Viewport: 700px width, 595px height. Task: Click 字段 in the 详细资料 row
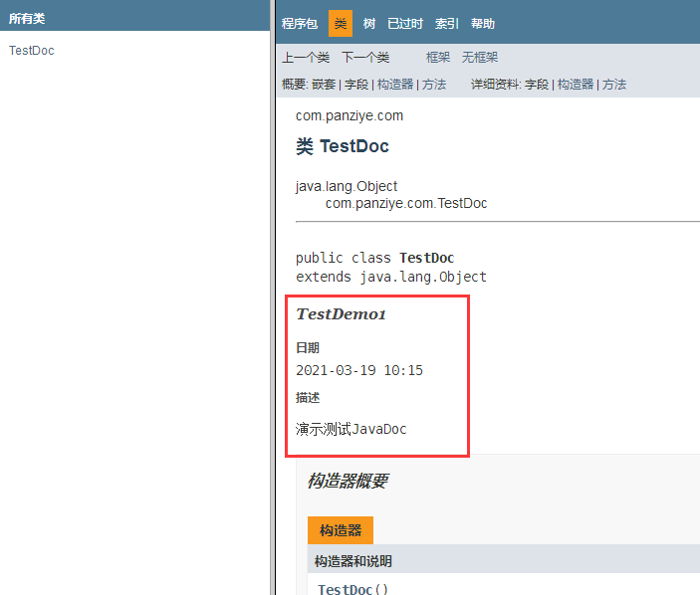(x=537, y=85)
